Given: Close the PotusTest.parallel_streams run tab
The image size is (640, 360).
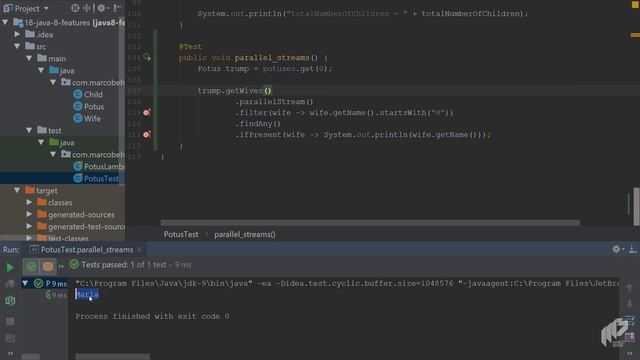Looking at the screenshot, I should [x=140, y=249].
